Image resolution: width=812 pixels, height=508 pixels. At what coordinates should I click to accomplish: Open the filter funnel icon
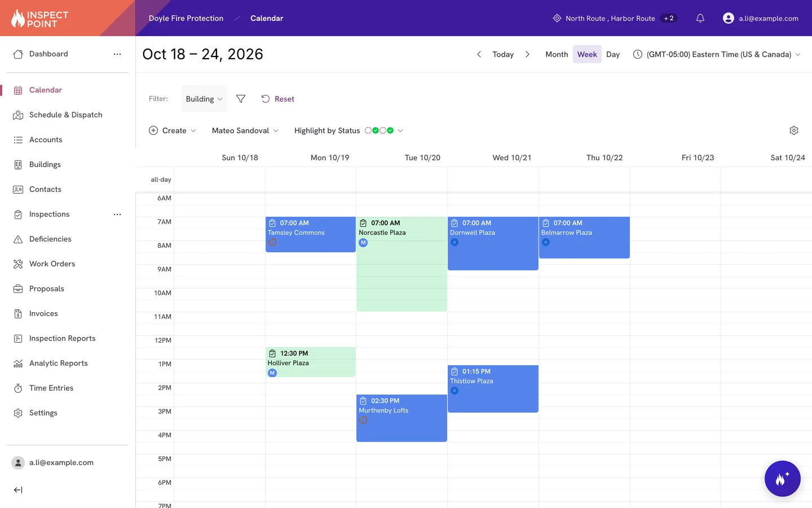pos(241,99)
